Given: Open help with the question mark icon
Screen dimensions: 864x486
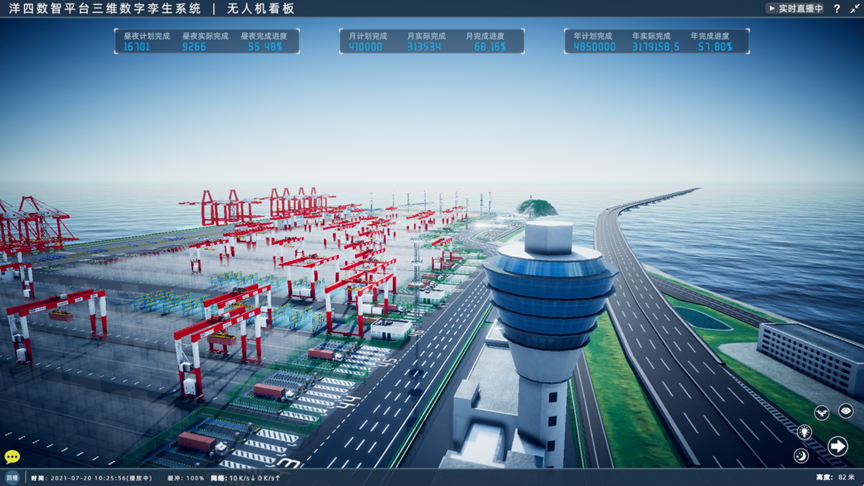Looking at the screenshot, I should (x=837, y=8).
